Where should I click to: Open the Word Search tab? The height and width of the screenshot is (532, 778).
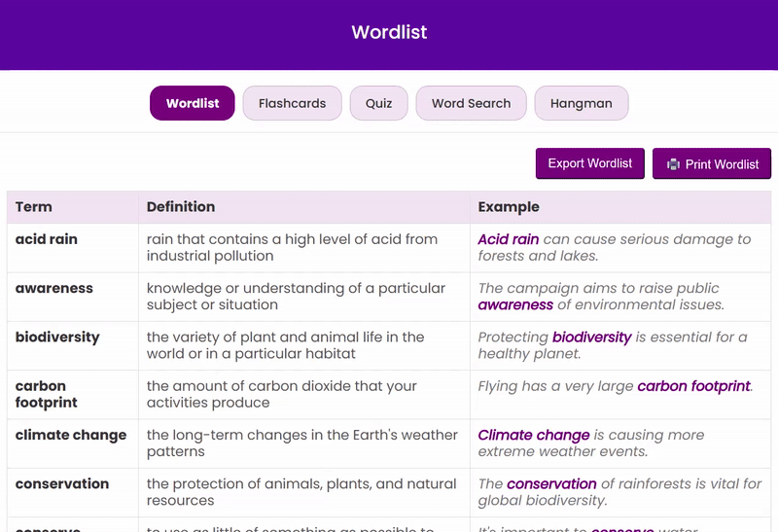[471, 103]
